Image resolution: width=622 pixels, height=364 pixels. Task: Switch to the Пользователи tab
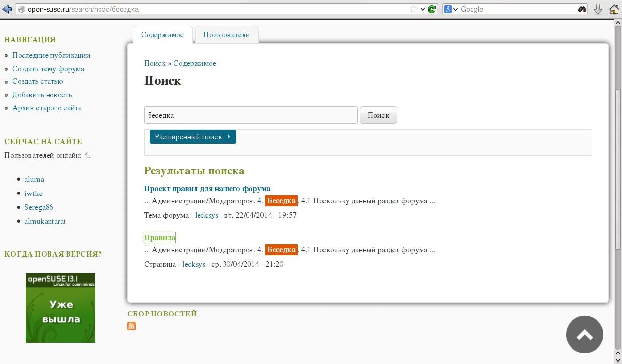click(x=226, y=35)
